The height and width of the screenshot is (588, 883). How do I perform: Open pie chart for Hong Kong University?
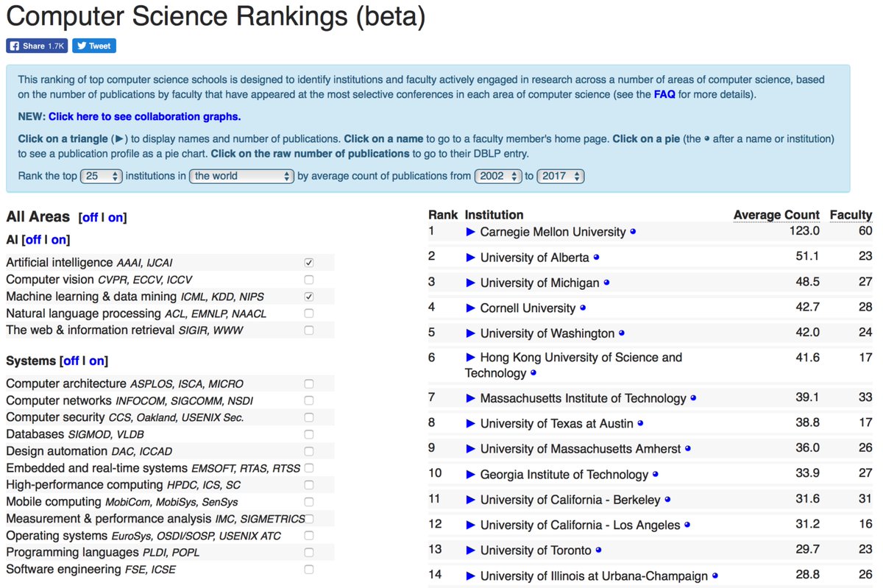[533, 373]
